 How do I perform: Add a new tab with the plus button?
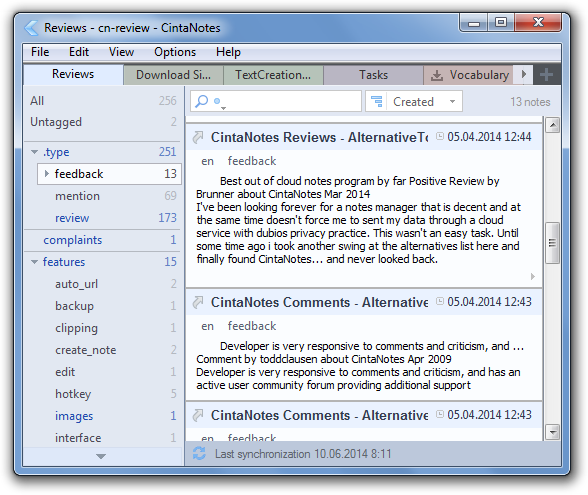tap(547, 75)
